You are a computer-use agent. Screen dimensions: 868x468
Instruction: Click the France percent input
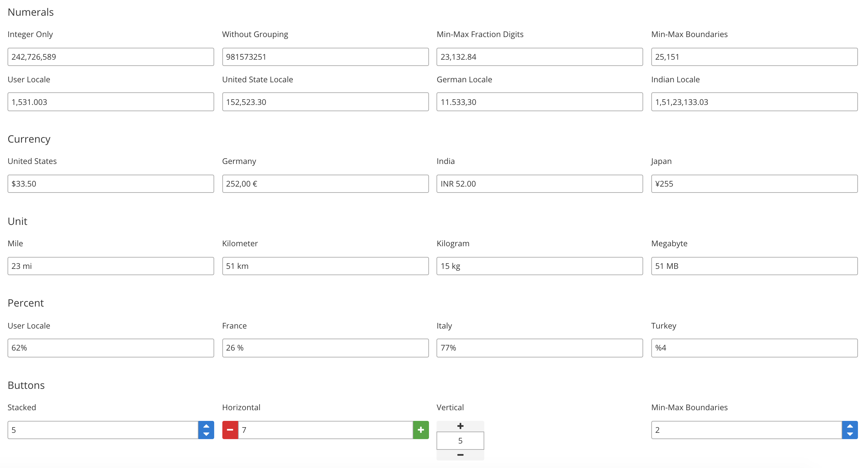325,348
